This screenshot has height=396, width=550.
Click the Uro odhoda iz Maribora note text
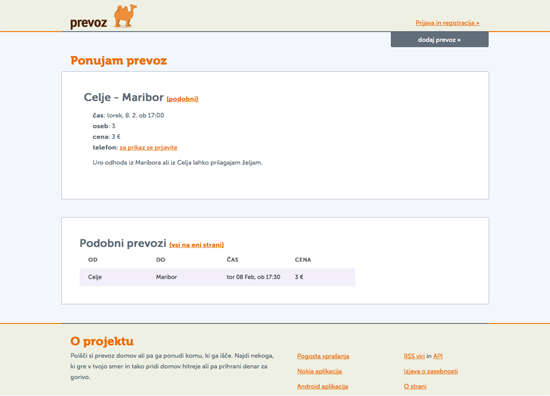pyautogui.click(x=177, y=163)
